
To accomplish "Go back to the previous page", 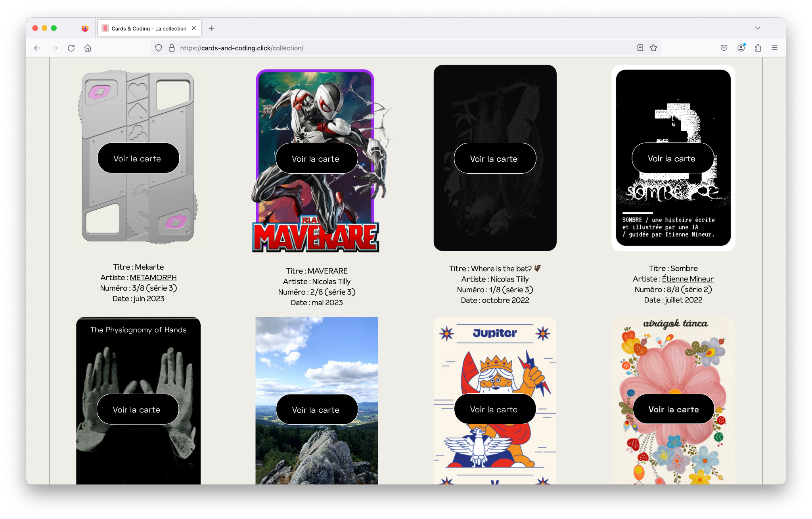I will click(37, 48).
